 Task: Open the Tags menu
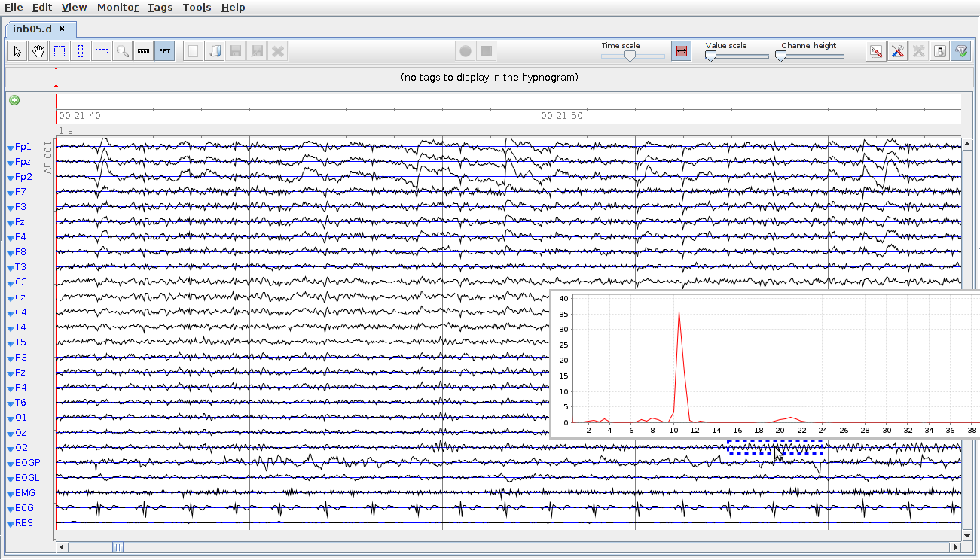pyautogui.click(x=160, y=7)
